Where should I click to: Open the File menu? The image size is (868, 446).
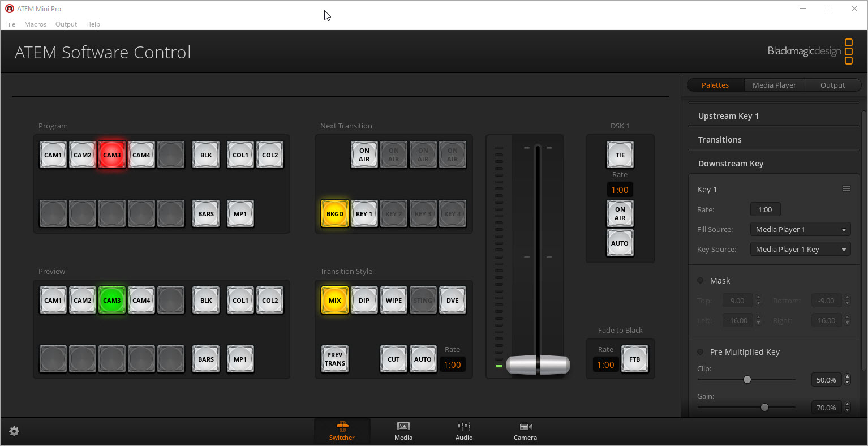(x=10, y=24)
